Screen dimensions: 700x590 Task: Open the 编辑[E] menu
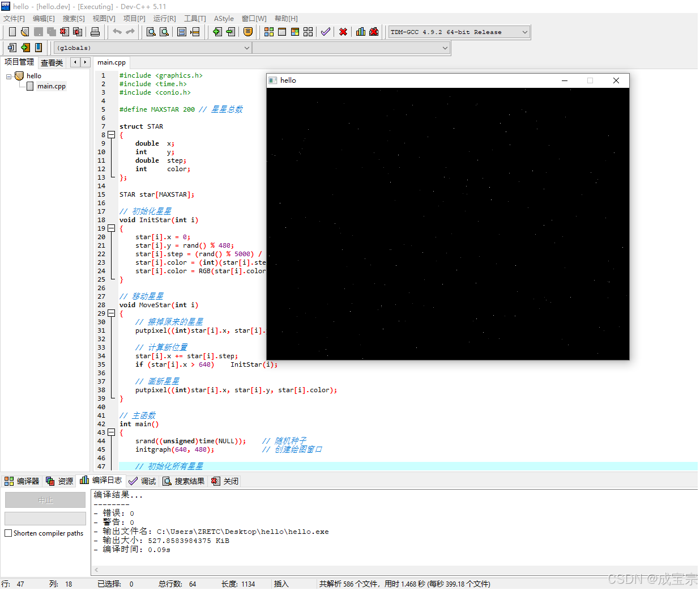44,19
